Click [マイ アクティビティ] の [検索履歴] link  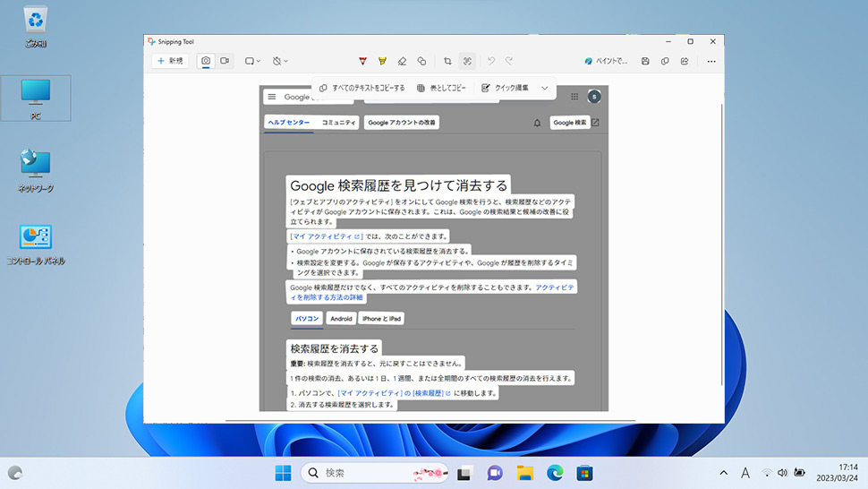pyautogui.click(x=394, y=393)
